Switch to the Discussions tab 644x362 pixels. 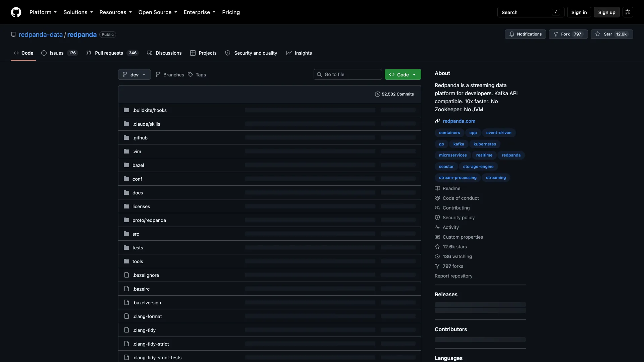(x=164, y=53)
